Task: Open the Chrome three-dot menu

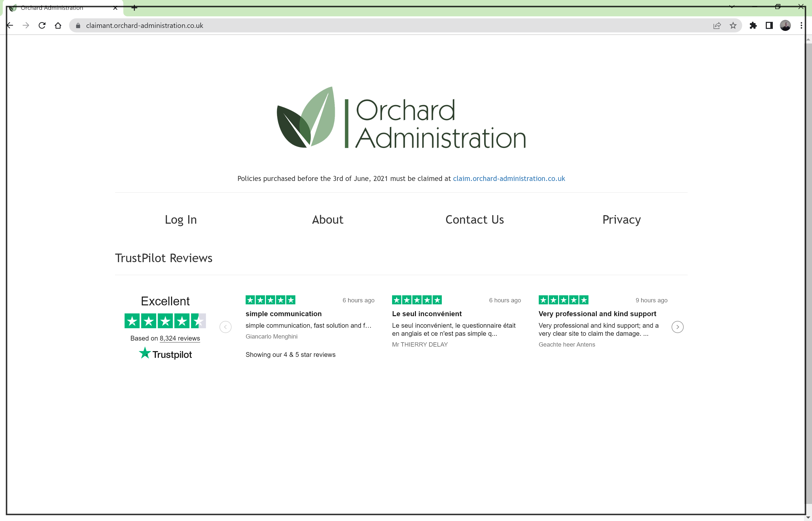Action: [x=801, y=25]
